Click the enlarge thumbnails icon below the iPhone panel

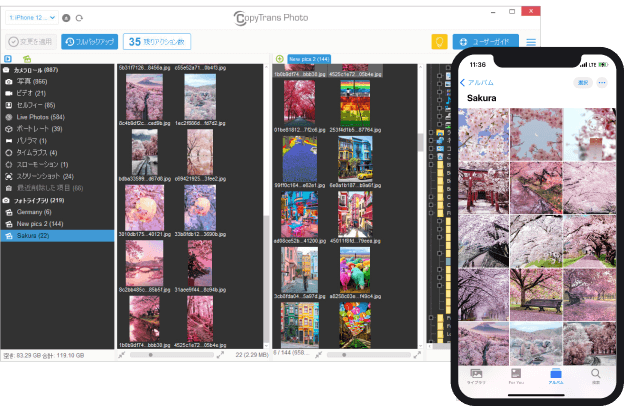tap(220, 355)
